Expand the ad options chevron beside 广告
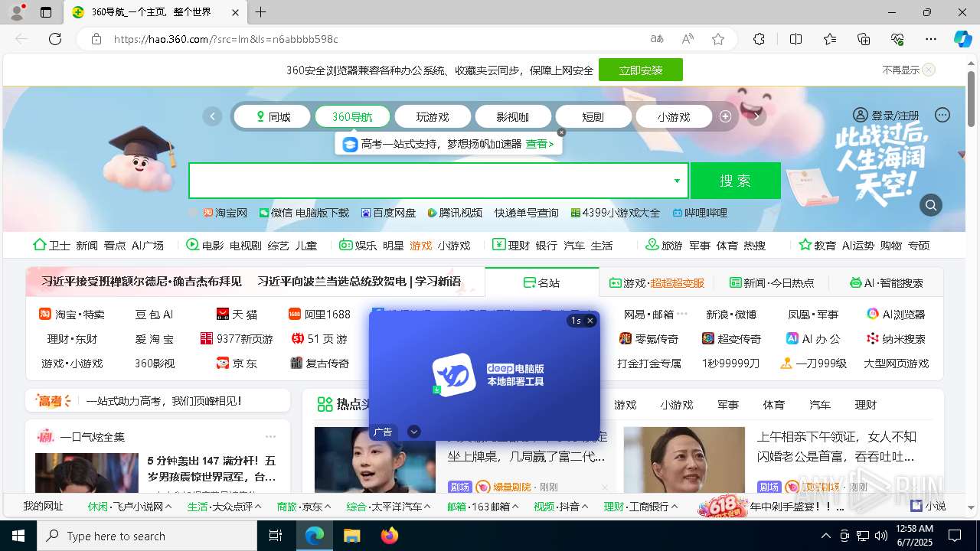 (413, 432)
